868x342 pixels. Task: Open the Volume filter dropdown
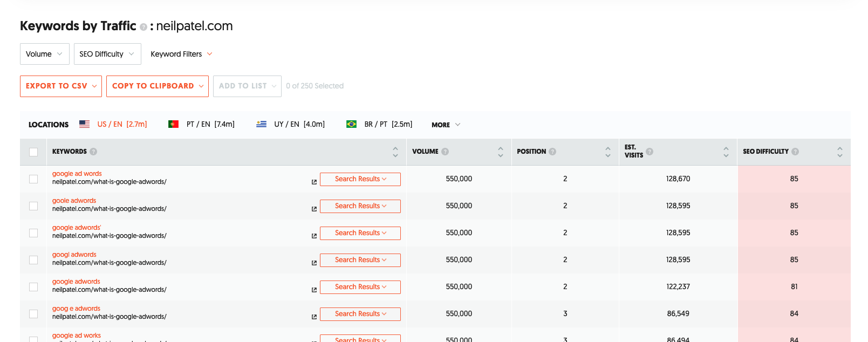45,54
